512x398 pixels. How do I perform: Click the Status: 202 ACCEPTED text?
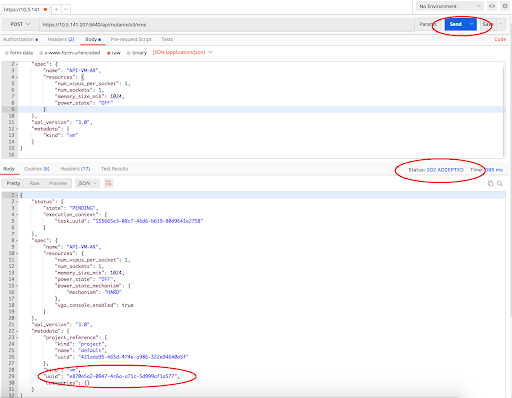[436, 170]
